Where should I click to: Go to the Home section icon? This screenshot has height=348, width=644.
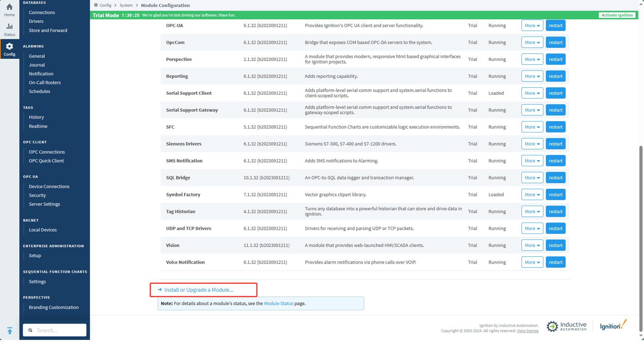point(9,7)
